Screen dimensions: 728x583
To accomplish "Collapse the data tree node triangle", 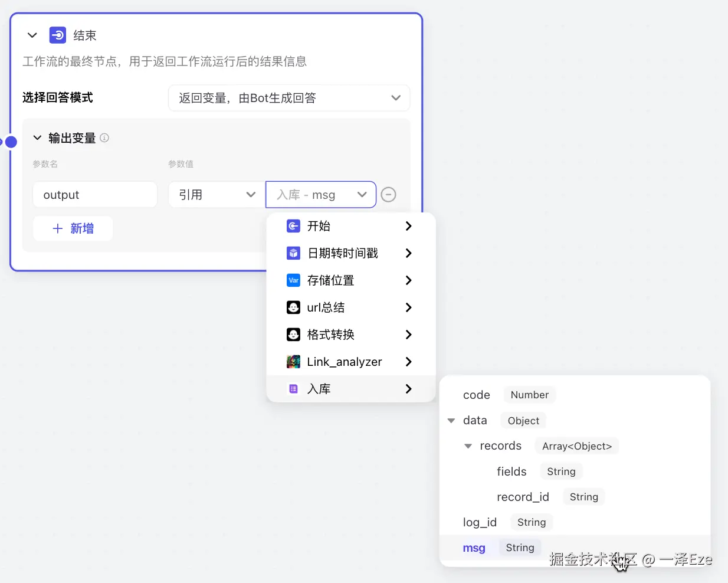I will pos(451,421).
